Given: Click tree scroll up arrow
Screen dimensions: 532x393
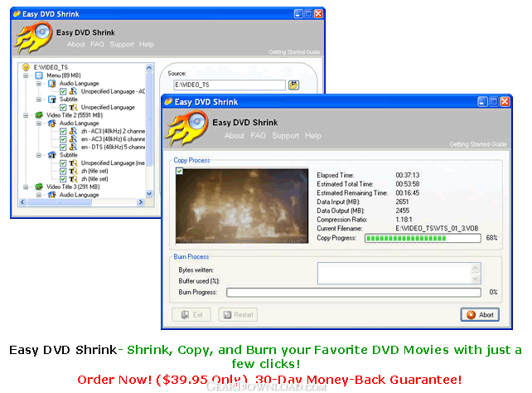Looking at the screenshot, I should click(x=149, y=67).
